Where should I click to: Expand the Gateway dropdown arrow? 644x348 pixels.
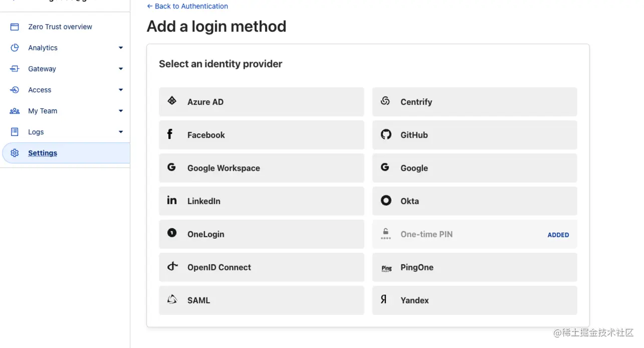tap(120, 69)
